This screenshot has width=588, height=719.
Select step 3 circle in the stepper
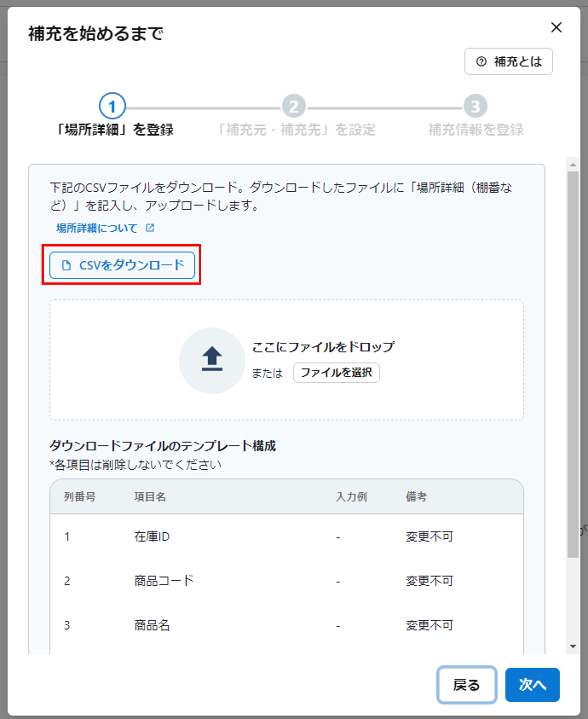click(x=475, y=106)
